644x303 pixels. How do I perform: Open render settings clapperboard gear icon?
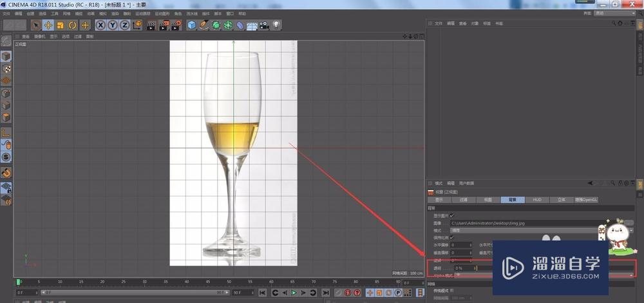[x=176, y=25]
